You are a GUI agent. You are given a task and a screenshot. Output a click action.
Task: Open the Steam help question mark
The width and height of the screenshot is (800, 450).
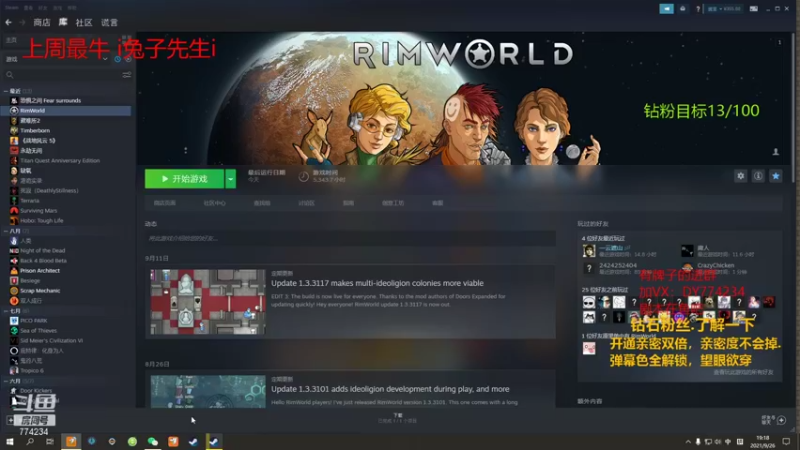pyautogui.click(x=697, y=9)
